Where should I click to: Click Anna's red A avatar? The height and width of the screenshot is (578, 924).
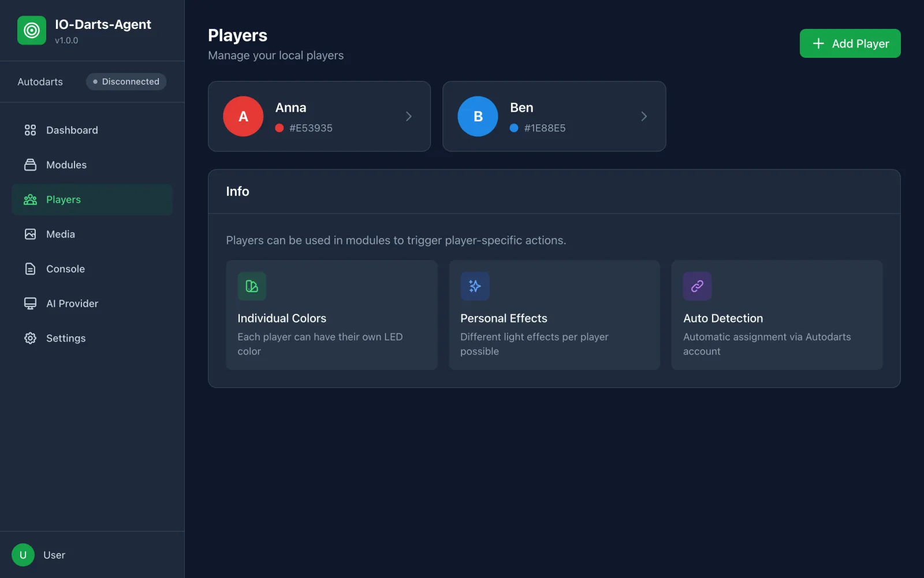243,116
